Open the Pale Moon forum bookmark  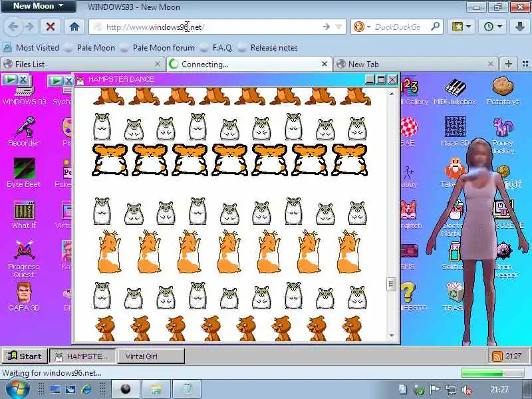[x=158, y=48]
